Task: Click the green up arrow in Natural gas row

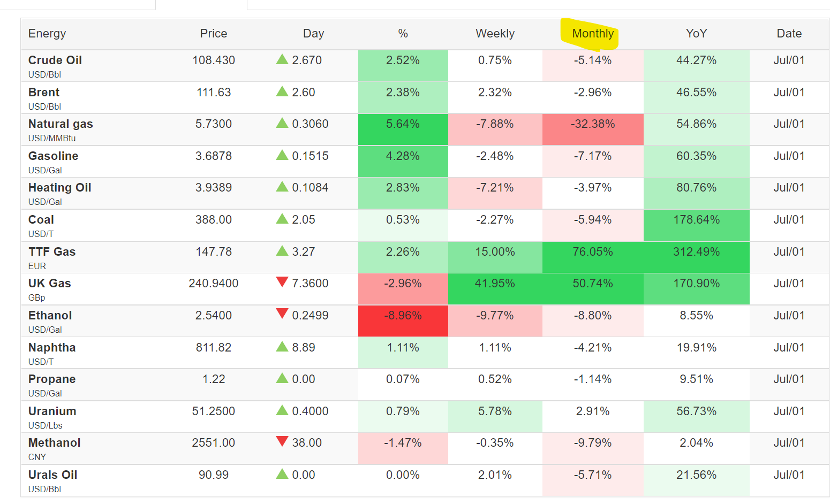Action: [282, 123]
